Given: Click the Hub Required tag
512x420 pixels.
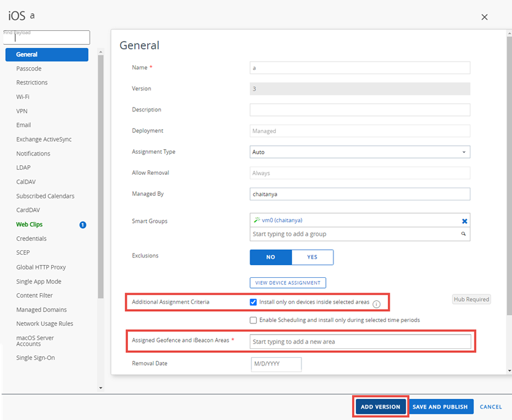Looking at the screenshot, I should (472, 300).
